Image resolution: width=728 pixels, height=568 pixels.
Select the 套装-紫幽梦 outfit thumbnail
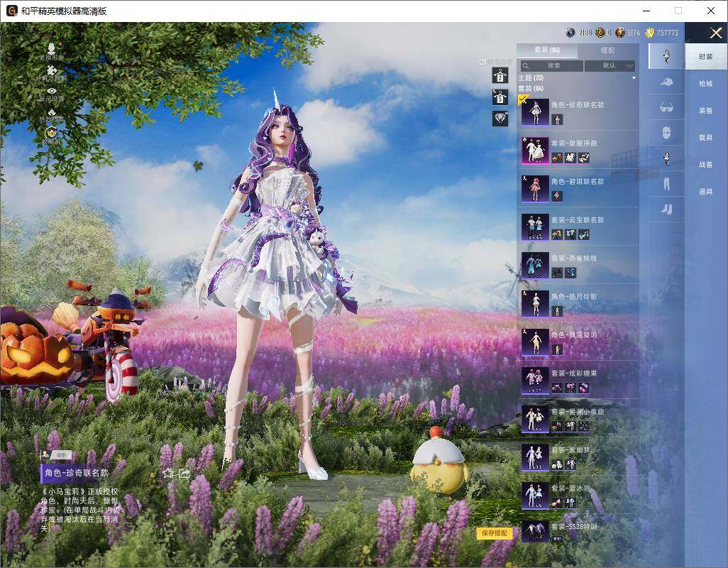click(535, 457)
